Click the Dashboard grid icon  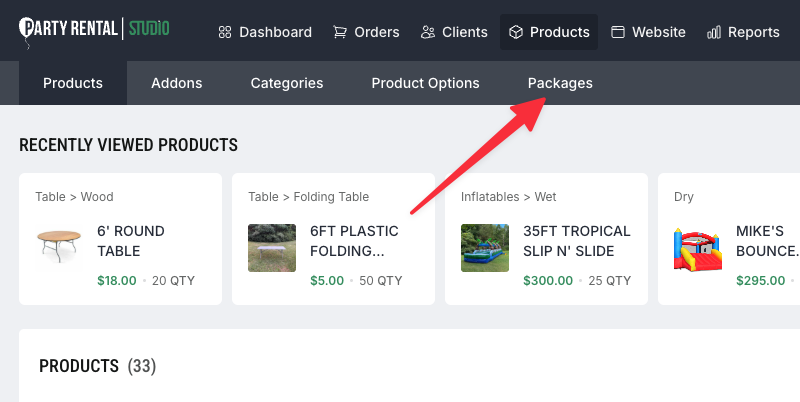point(225,32)
